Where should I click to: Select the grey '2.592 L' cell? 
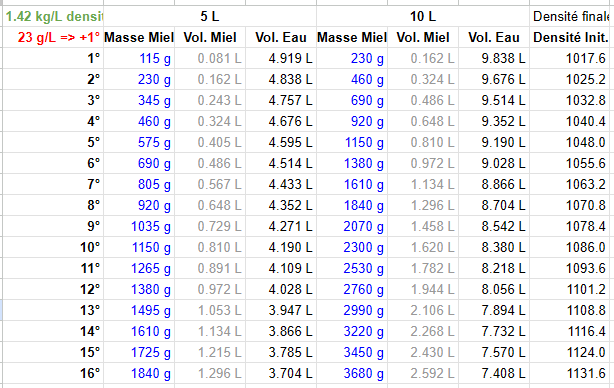(423, 373)
